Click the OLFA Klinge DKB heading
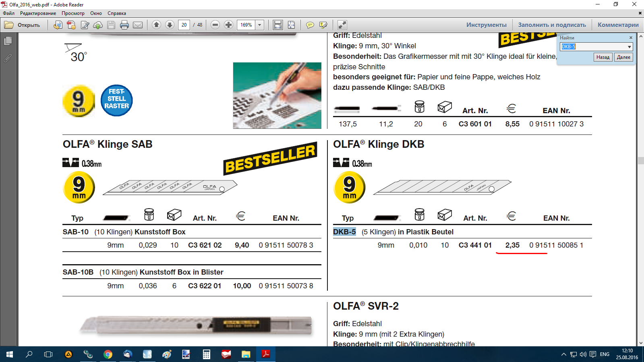Screen dimensions: 644x362 click(x=379, y=145)
